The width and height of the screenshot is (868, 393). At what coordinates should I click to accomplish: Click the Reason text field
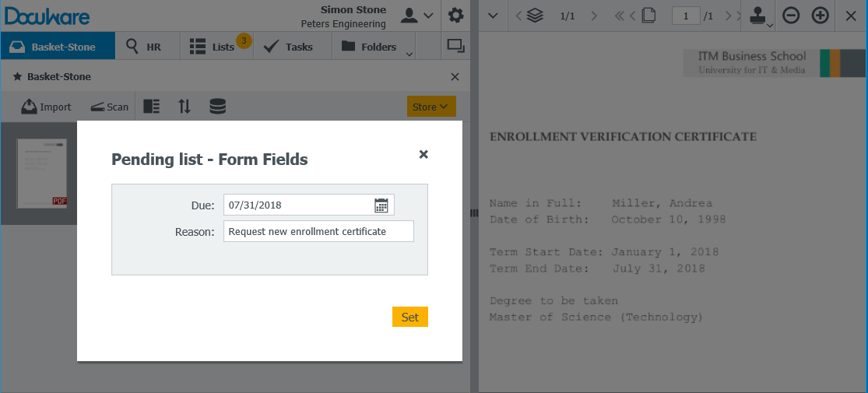click(318, 231)
